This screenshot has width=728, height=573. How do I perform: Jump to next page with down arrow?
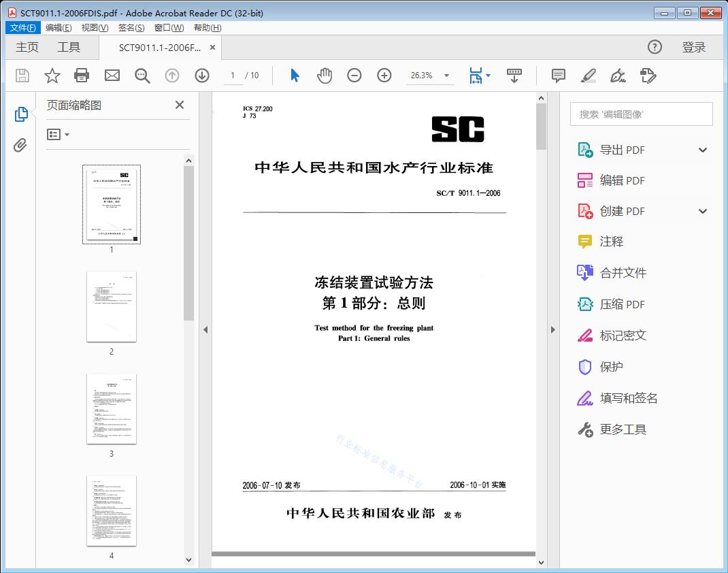pyautogui.click(x=202, y=76)
